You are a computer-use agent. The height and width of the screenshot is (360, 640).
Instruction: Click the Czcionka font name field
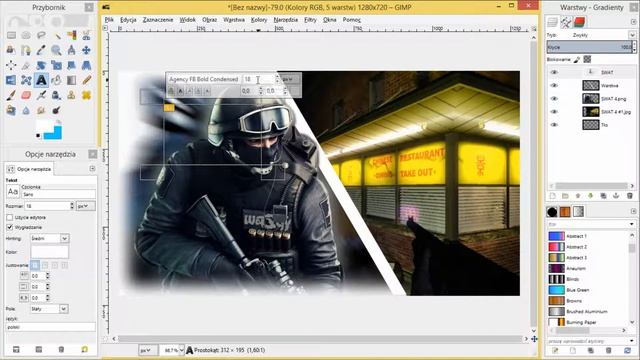click(58, 194)
